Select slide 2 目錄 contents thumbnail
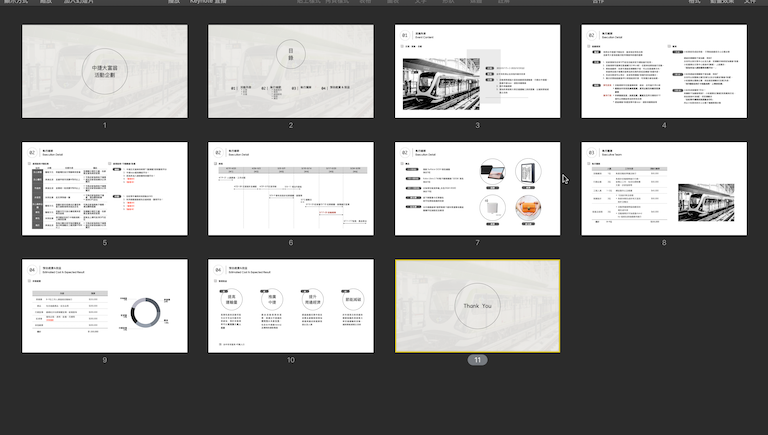 (290, 71)
